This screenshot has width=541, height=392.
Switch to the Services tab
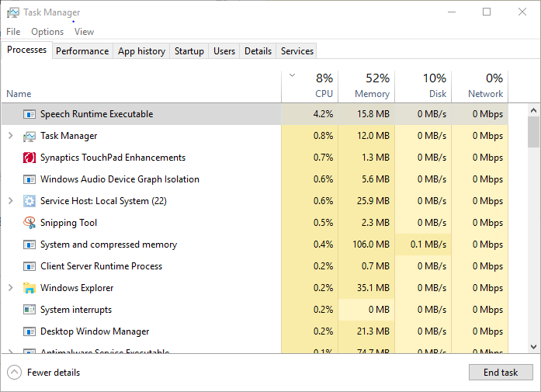[297, 51]
